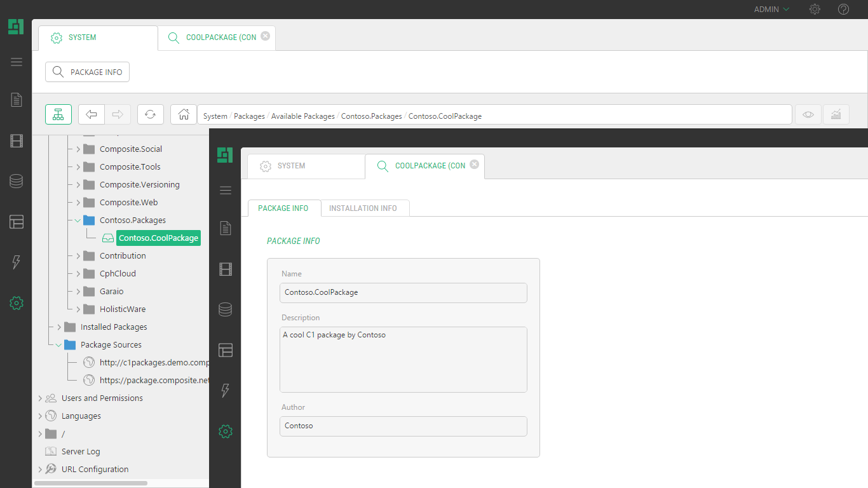Click the Author input field
This screenshot has width=868, height=488.
coord(403,426)
